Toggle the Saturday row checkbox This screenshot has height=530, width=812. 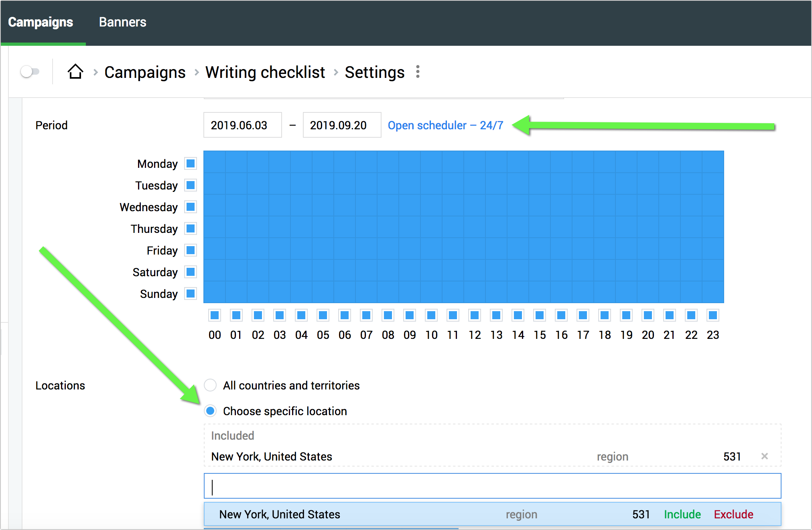[x=191, y=272]
